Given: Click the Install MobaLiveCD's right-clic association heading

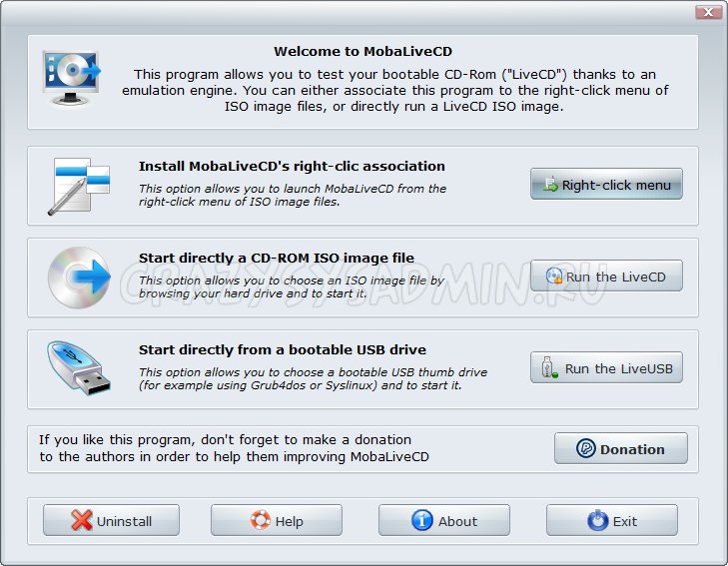Looking at the screenshot, I should pyautogui.click(x=292, y=166).
